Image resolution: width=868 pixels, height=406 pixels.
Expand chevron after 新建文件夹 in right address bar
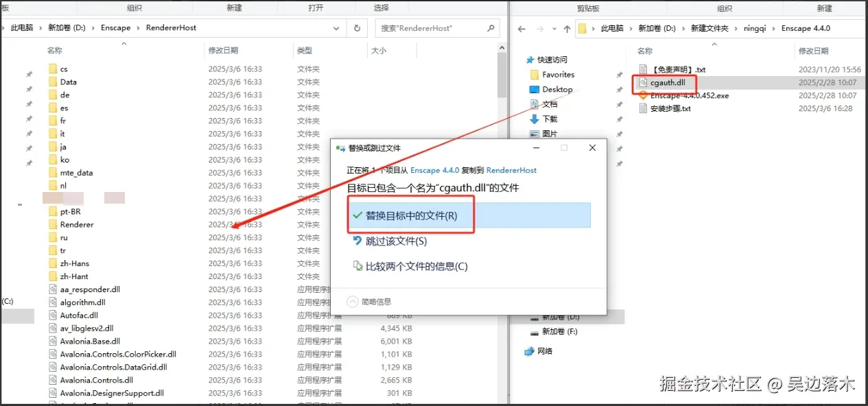tap(735, 29)
